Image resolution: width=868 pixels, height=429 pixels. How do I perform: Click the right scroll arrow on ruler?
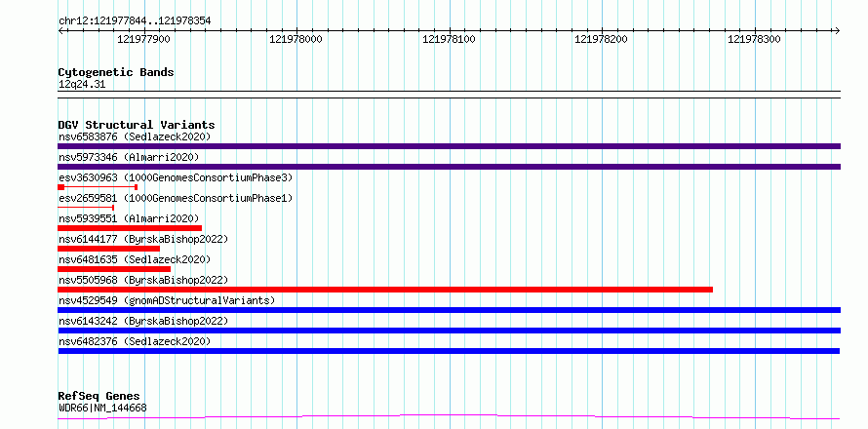tap(837, 30)
